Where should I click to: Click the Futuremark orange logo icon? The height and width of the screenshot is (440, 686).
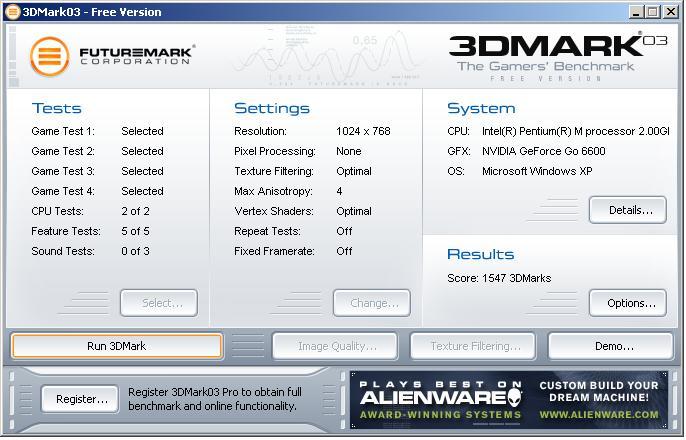(x=50, y=57)
